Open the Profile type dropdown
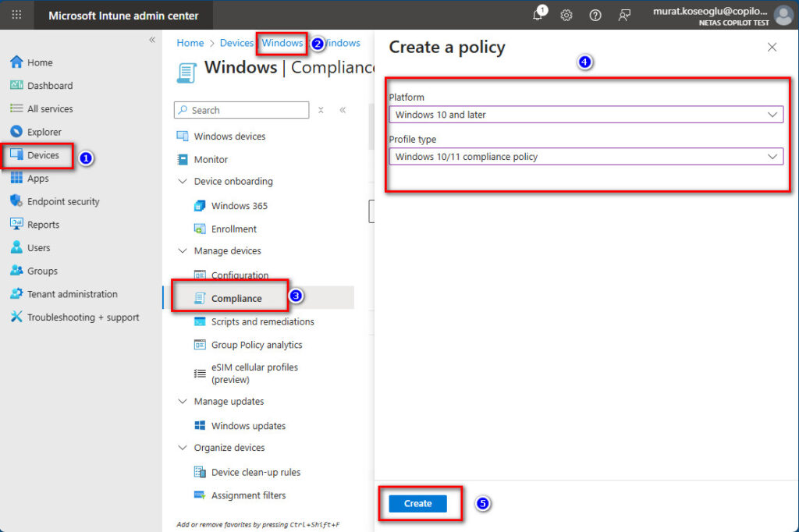Viewport: 799px width, 532px height. pos(585,157)
